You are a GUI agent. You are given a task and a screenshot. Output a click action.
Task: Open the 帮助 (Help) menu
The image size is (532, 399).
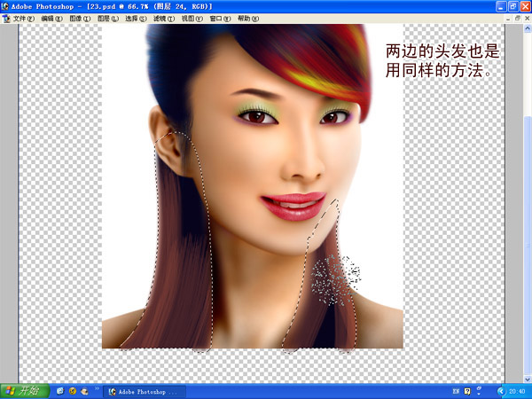tap(248, 19)
